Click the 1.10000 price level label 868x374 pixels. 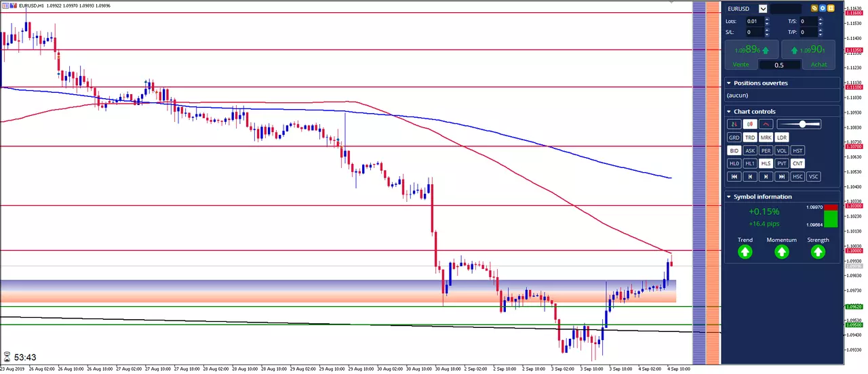tap(853, 251)
